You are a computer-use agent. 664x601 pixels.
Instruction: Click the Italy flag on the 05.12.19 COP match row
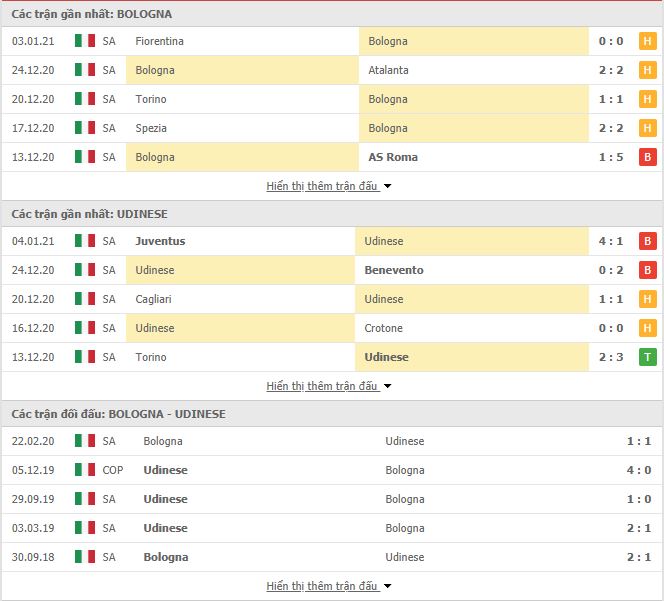[x=85, y=470]
